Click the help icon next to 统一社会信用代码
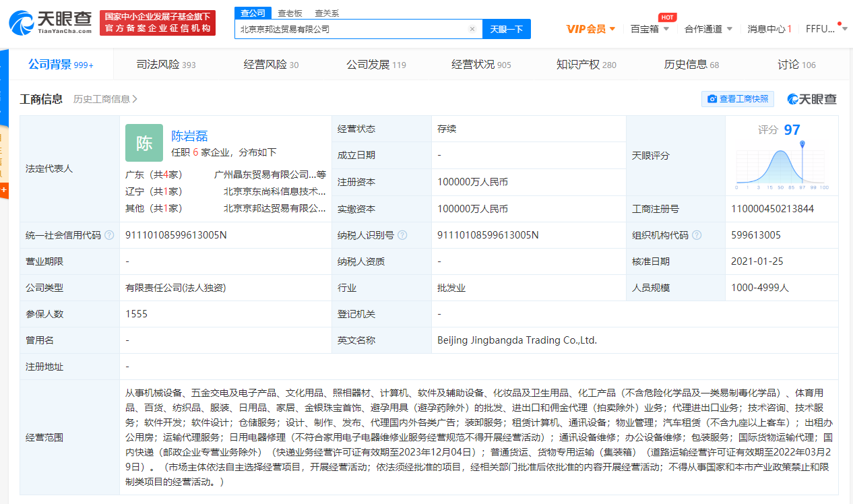This screenshot has height=504, width=853. click(109, 235)
